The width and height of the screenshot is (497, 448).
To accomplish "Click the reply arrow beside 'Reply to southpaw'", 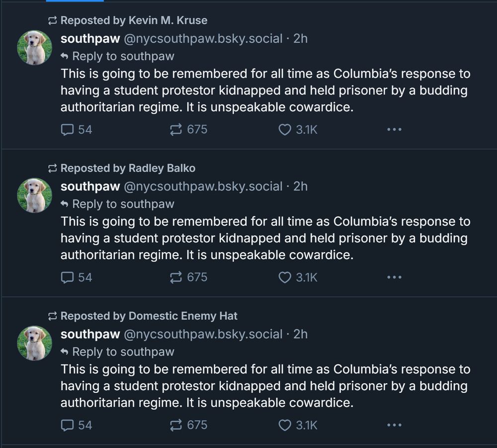I will (x=65, y=56).
